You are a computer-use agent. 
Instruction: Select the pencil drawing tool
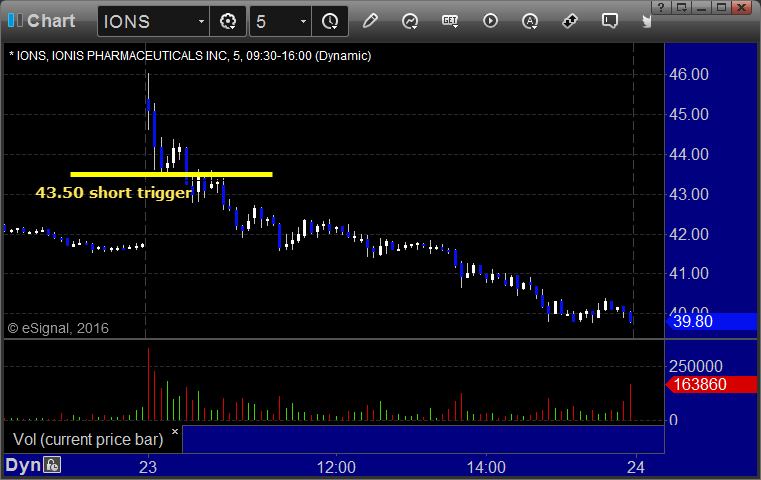(370, 21)
